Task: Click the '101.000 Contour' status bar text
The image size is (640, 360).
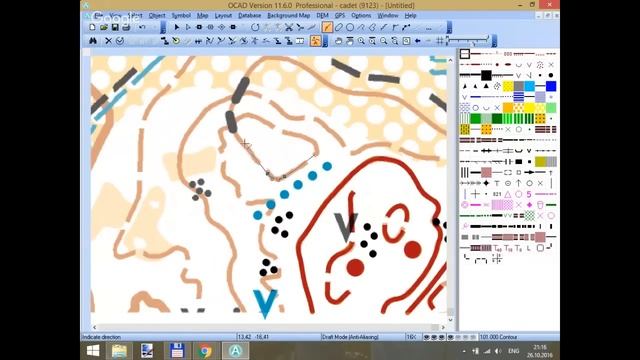Action: click(498, 337)
